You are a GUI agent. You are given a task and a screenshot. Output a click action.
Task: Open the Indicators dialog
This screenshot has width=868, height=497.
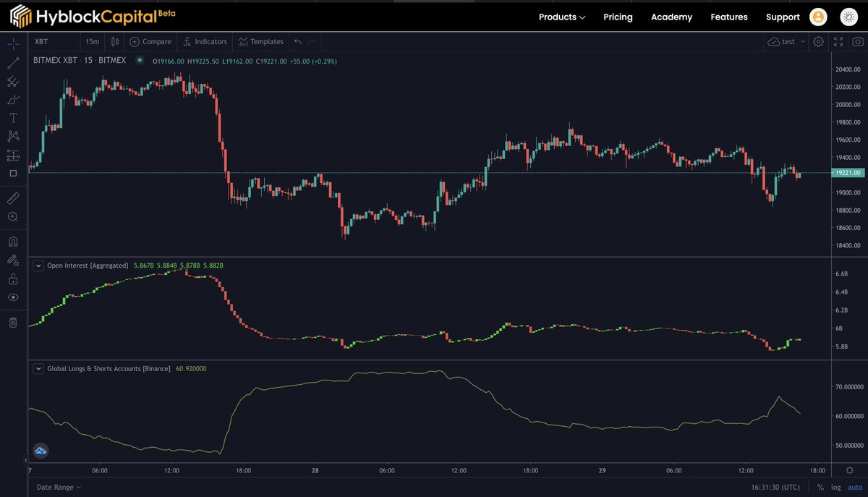[205, 41]
